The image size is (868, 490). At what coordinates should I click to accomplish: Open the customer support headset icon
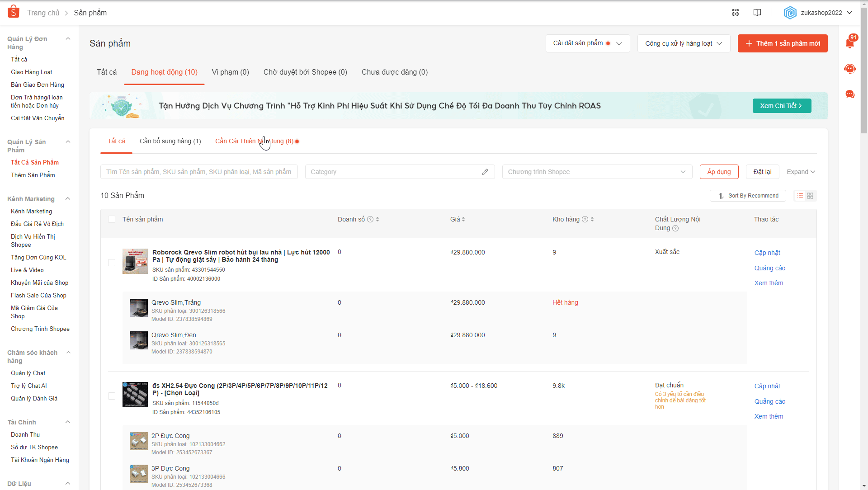coord(850,69)
